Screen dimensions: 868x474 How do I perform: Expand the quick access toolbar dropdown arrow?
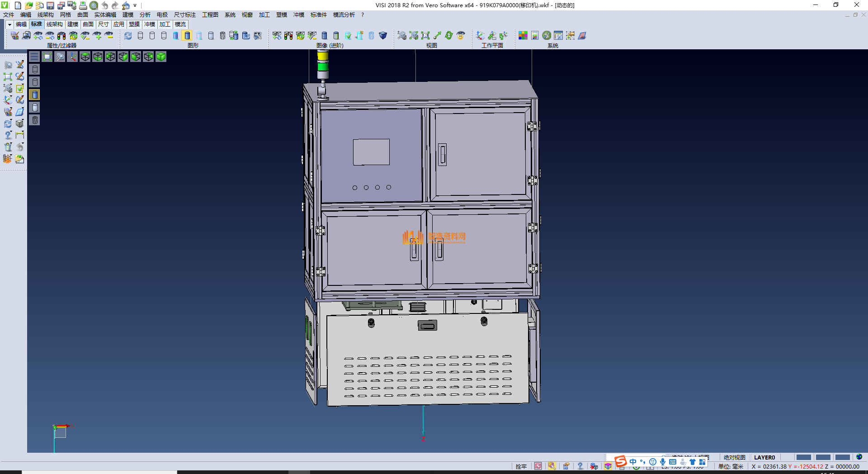[x=135, y=5]
